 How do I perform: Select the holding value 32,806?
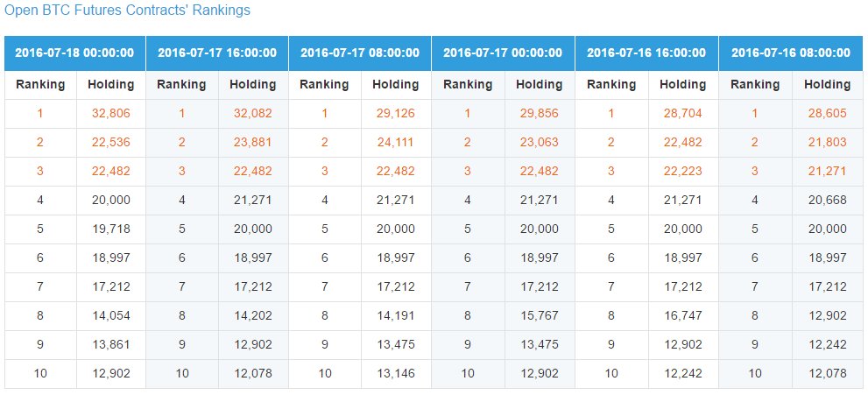[110, 114]
